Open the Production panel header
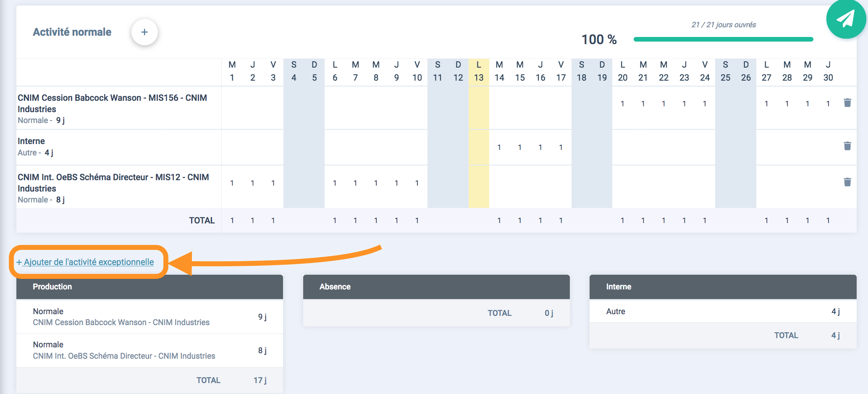This screenshot has width=868, height=394. [x=149, y=287]
